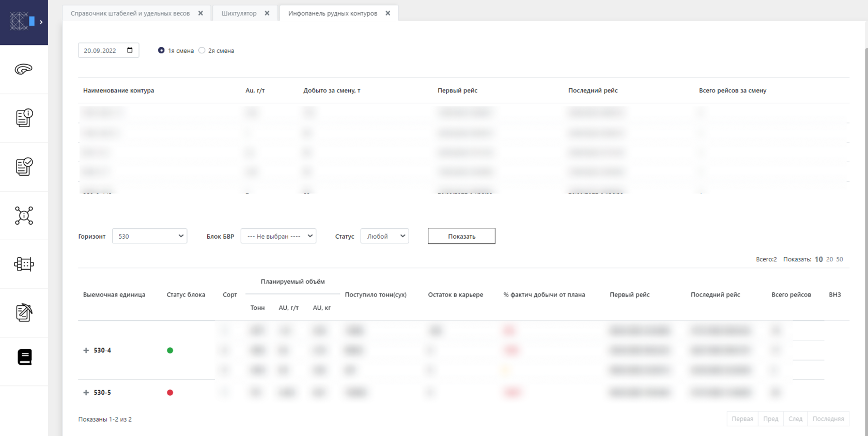Viewport: 868px width, 436px height.
Task: Expand the 530-4 row with plus icon
Action: (86, 350)
